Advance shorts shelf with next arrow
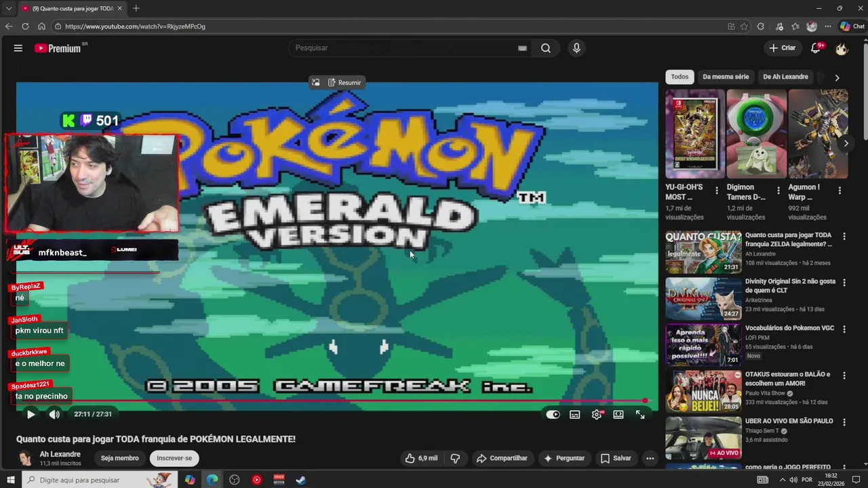The width and height of the screenshot is (868, 488). point(846,143)
